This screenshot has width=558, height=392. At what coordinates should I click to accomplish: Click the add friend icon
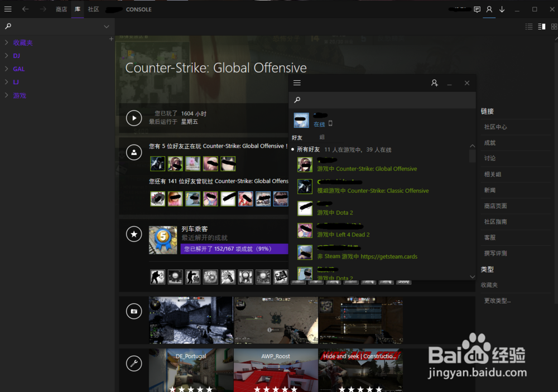(435, 83)
